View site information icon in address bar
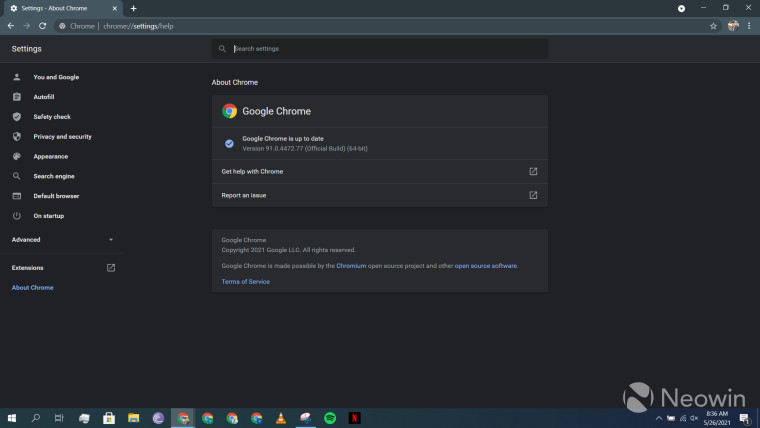The width and height of the screenshot is (760, 428). pos(62,26)
